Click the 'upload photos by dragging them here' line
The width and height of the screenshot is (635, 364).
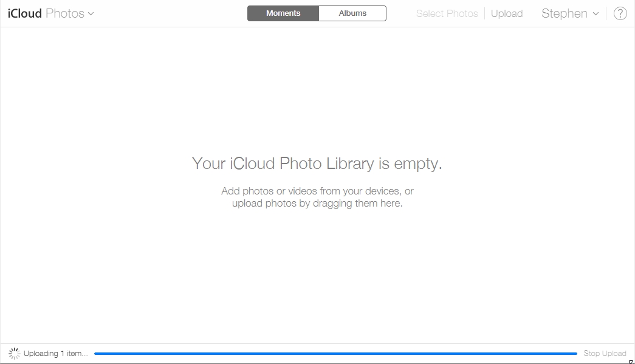pos(317,204)
